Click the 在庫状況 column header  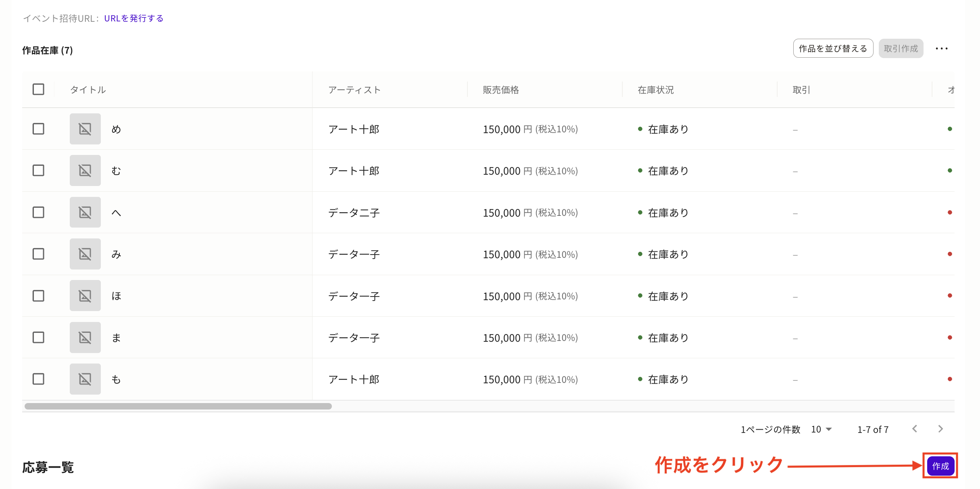click(x=655, y=90)
